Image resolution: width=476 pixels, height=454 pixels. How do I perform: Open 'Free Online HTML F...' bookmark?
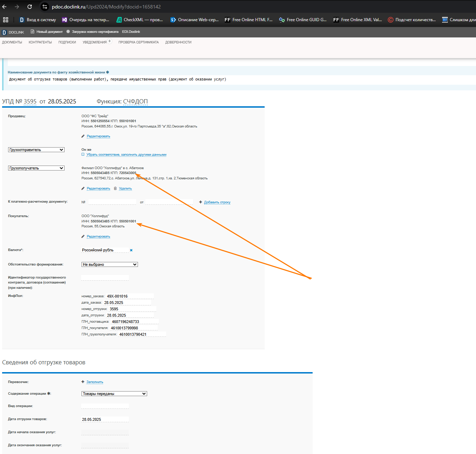click(249, 20)
